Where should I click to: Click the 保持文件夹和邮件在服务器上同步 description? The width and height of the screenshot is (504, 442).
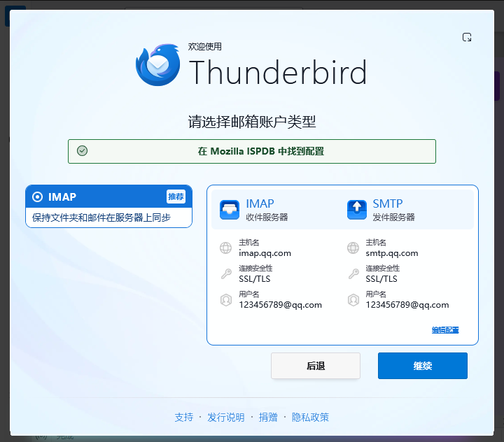pyautogui.click(x=101, y=218)
